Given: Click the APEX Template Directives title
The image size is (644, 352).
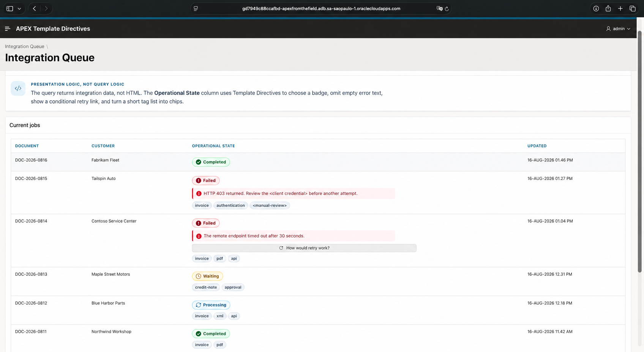Looking at the screenshot, I should pos(53,28).
